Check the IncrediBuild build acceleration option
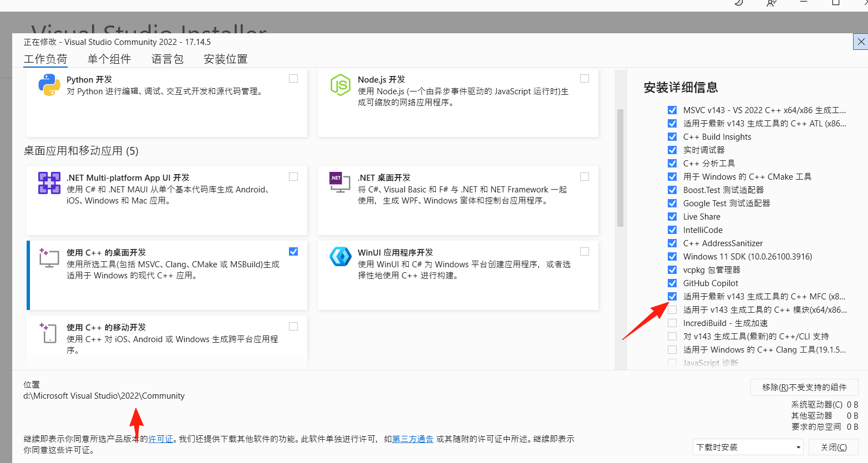Screen dimensions: 868x463 (672, 323)
